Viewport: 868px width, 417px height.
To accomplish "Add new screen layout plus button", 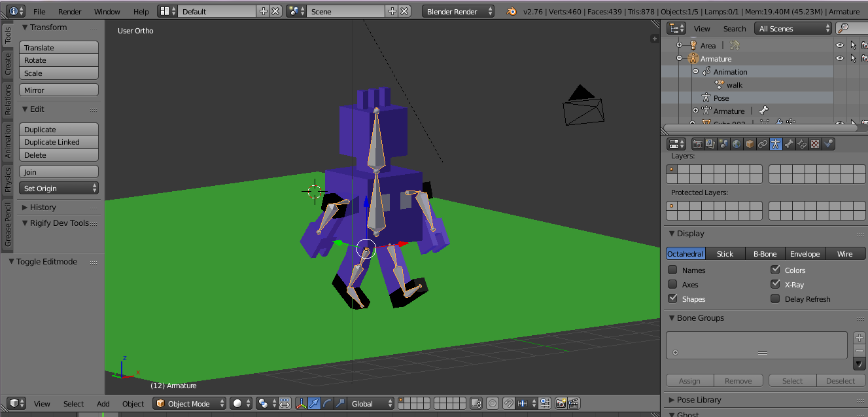I will point(263,11).
